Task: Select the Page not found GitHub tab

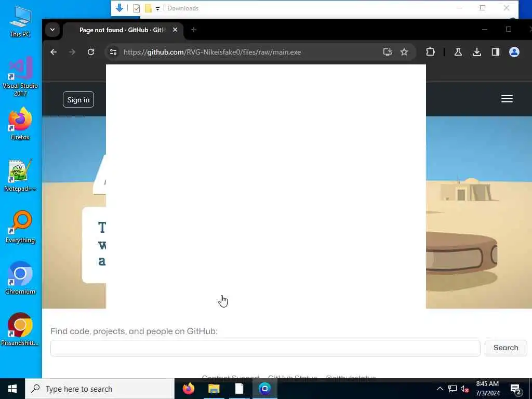Action: [123, 30]
